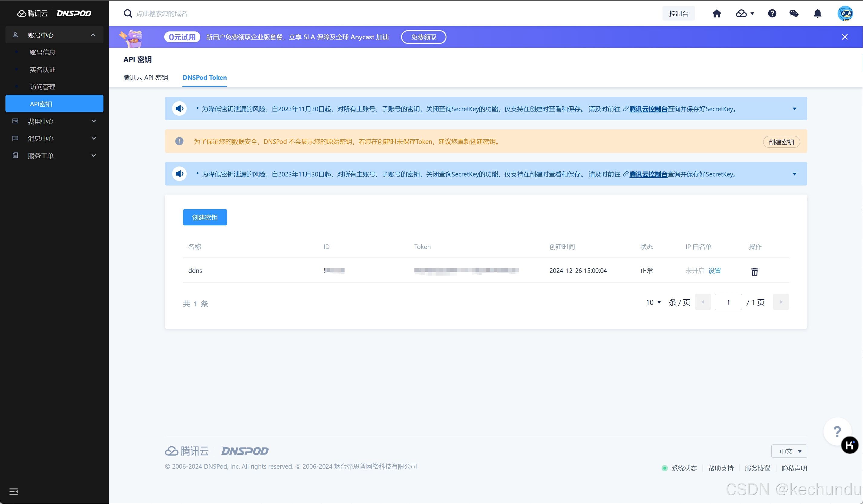
Task: Click 设置 link for IP whitelist
Action: pos(714,271)
